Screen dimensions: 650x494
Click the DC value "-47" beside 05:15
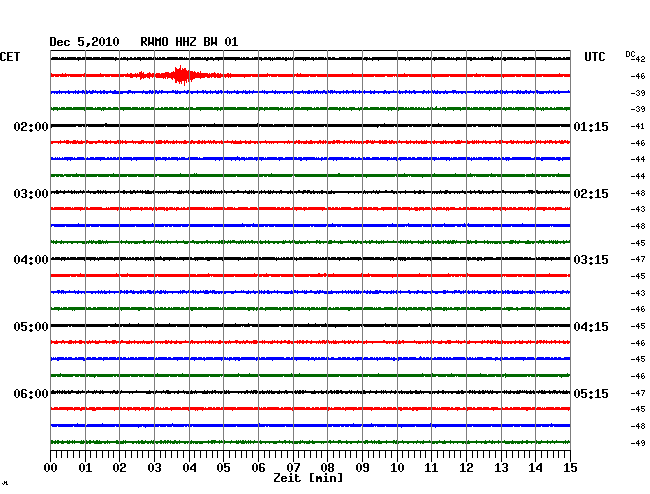[x=638, y=393]
